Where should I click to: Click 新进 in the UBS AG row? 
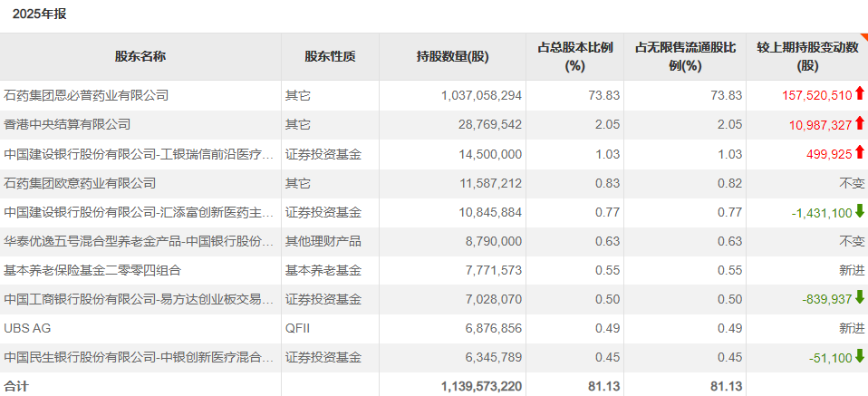[852, 328]
